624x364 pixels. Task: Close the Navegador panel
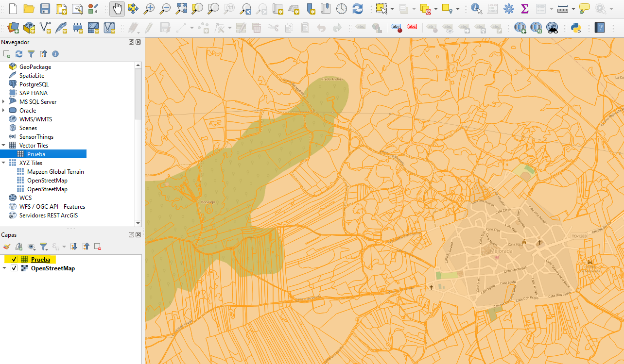point(139,42)
